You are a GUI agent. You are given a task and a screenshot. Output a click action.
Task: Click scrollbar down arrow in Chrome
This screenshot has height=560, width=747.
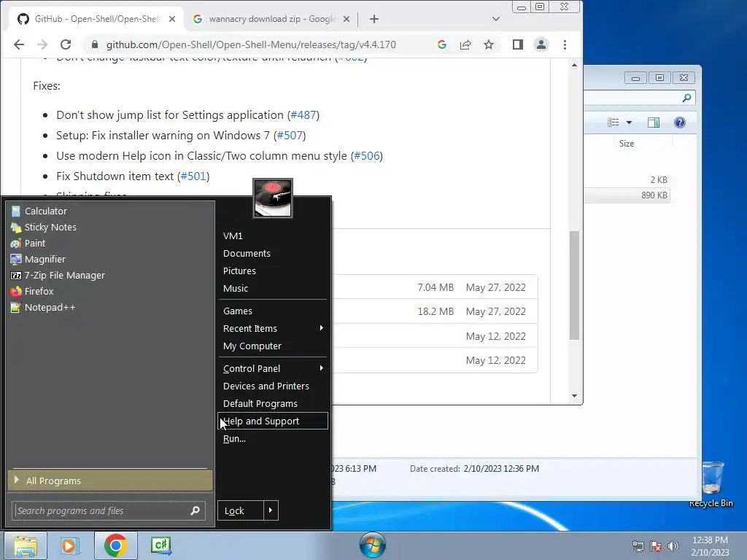click(x=575, y=396)
